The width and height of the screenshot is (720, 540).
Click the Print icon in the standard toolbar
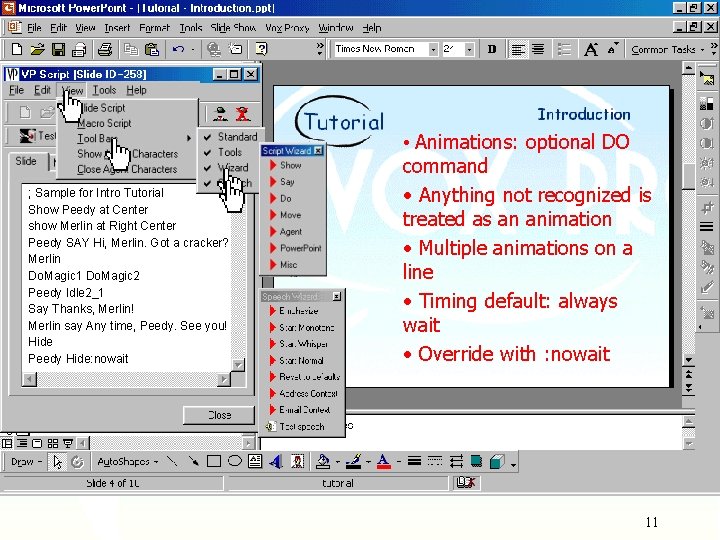coord(105,49)
